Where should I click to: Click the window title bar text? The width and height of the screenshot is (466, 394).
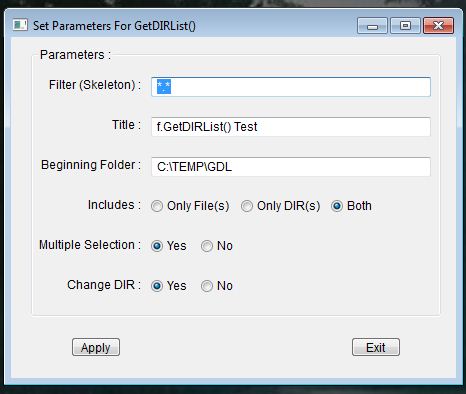114,26
